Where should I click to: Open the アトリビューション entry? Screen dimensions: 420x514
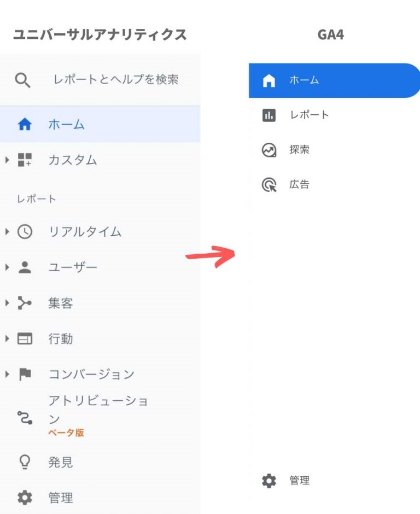click(x=98, y=410)
